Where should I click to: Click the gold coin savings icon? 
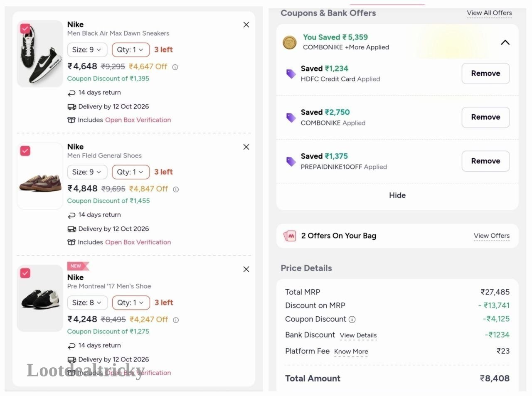[290, 42]
